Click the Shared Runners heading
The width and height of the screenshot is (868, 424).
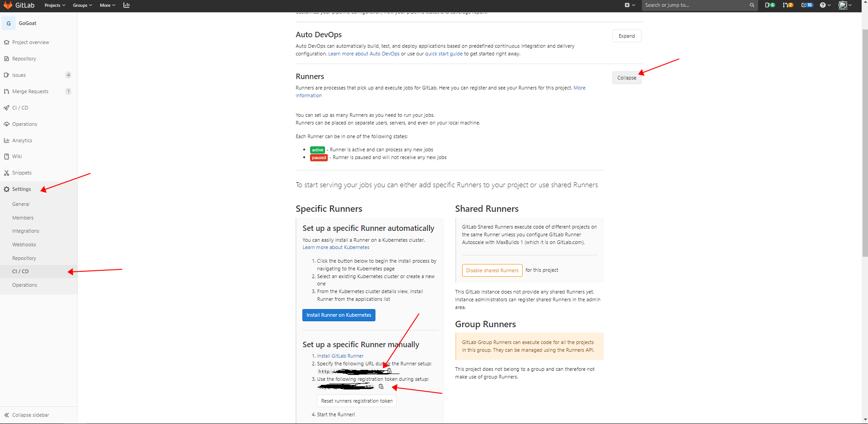[487, 209]
